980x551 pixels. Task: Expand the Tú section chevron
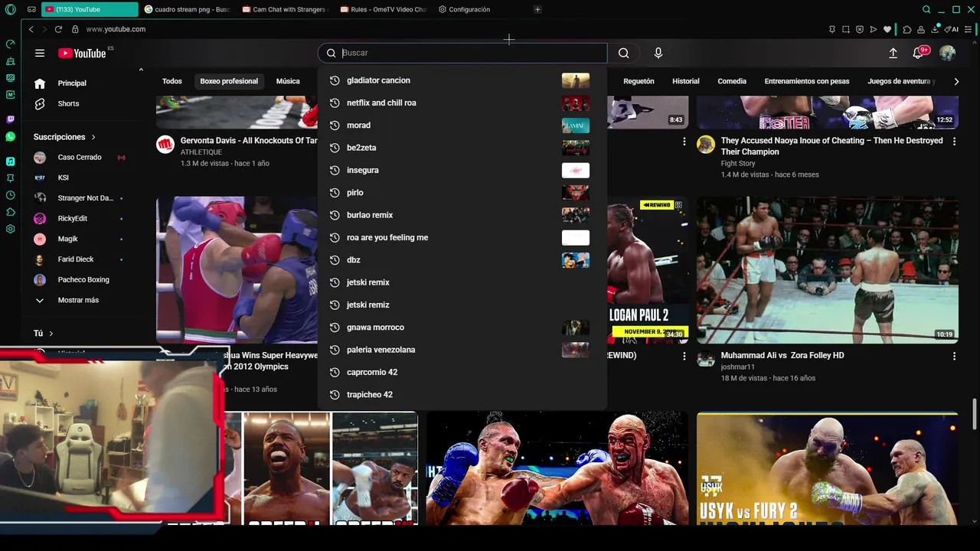pos(51,334)
